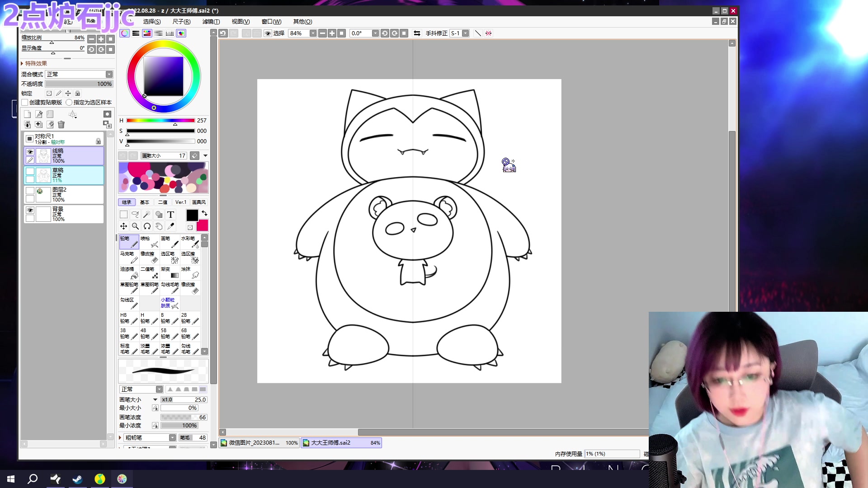Show the 草稿 layer visibility
This screenshot has height=488, width=868.
tap(30, 171)
